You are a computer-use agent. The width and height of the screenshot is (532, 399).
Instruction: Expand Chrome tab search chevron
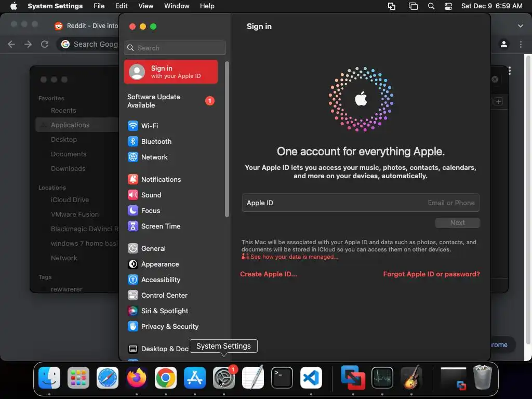[521, 26]
